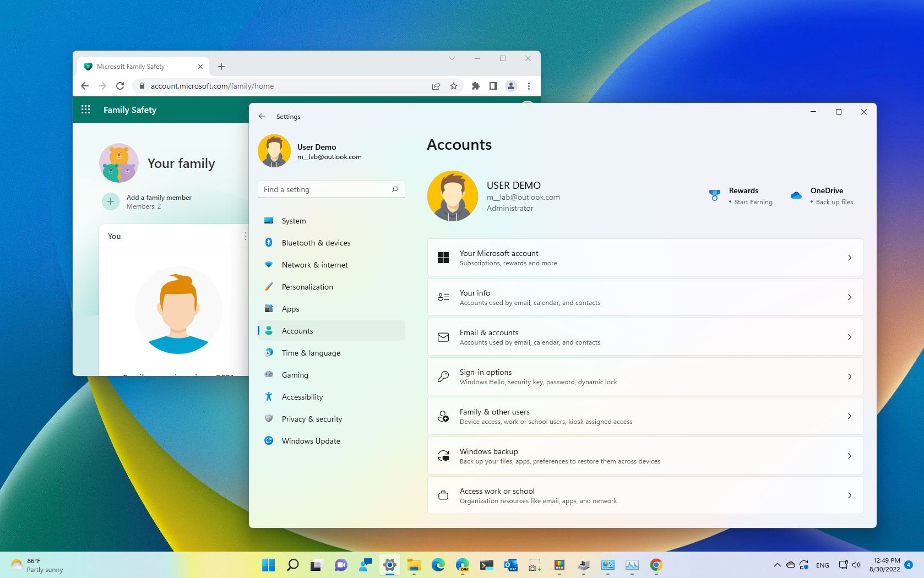924x578 pixels.
Task: Bookmark the page with the star icon
Action: [454, 86]
